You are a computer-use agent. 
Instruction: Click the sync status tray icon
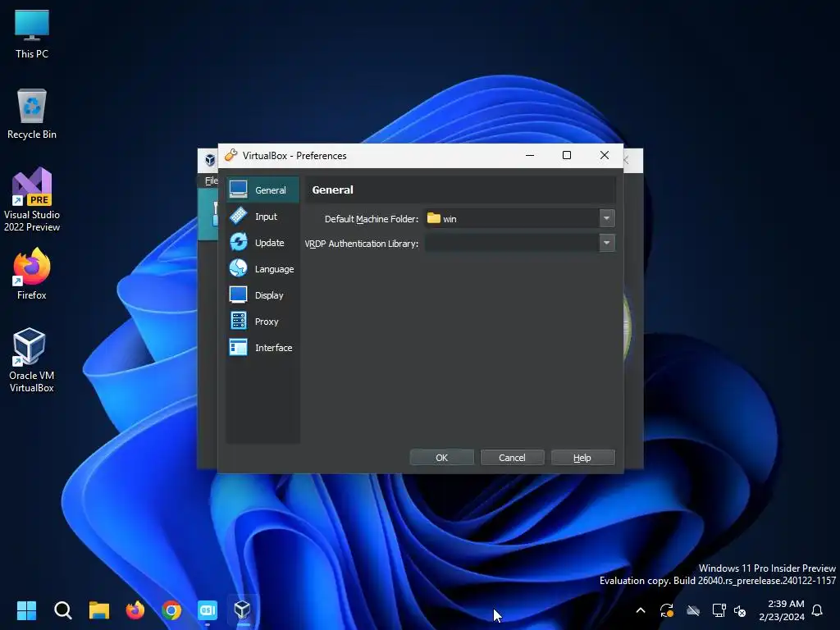click(x=666, y=610)
